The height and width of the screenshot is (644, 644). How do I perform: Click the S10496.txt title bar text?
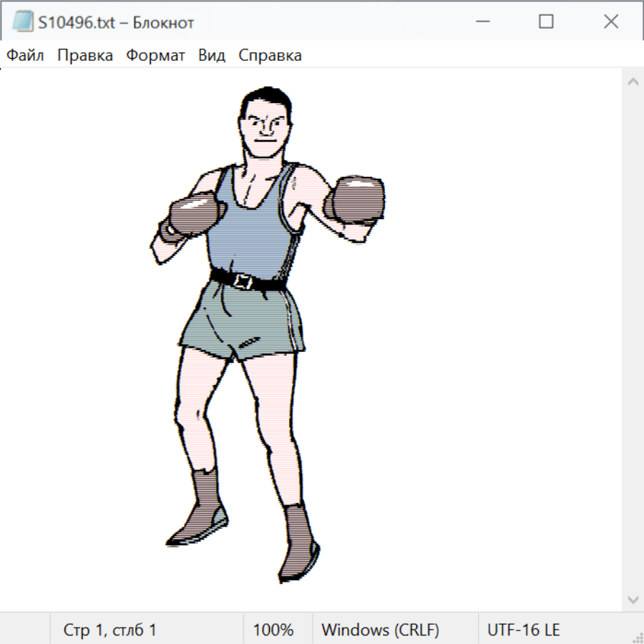tap(116, 23)
